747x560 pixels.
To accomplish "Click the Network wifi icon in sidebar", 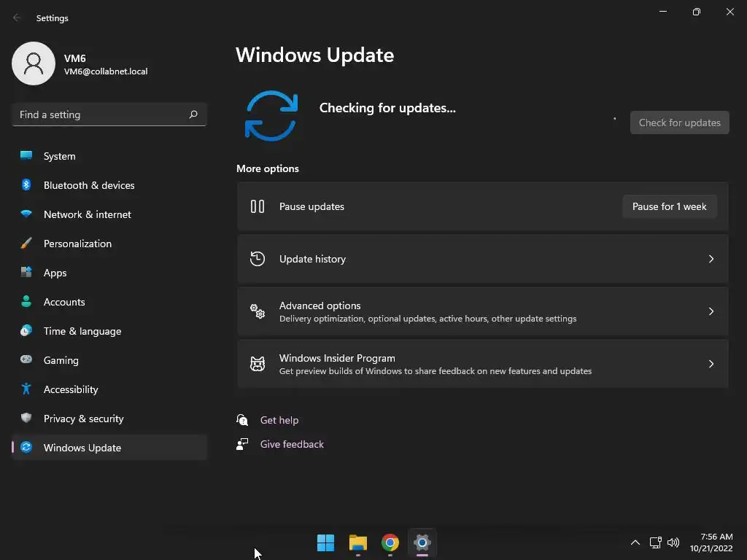I will [x=26, y=214].
